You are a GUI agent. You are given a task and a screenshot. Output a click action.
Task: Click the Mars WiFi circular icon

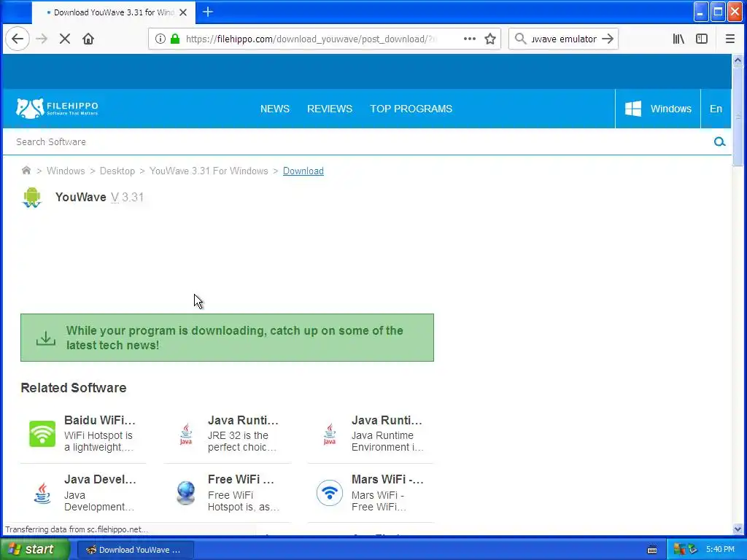329,493
